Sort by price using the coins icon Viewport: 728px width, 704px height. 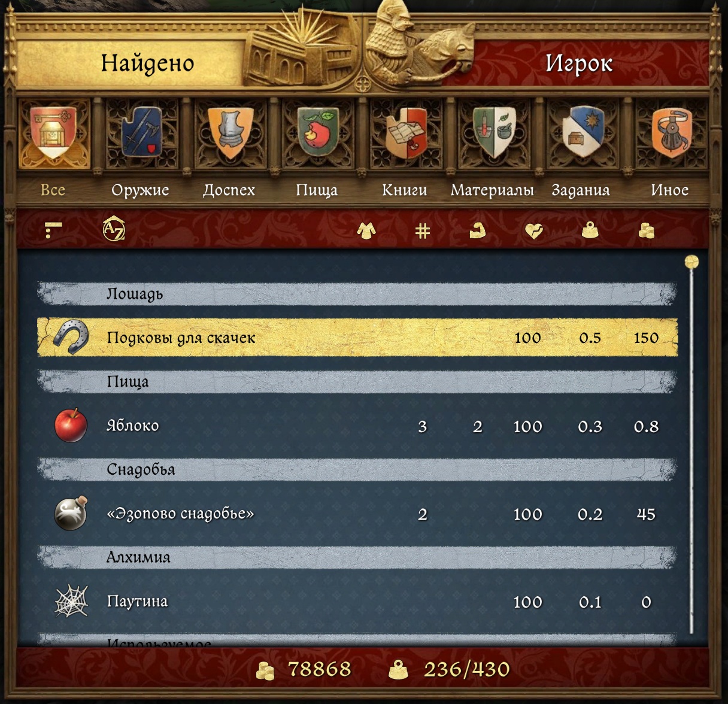pos(646,230)
